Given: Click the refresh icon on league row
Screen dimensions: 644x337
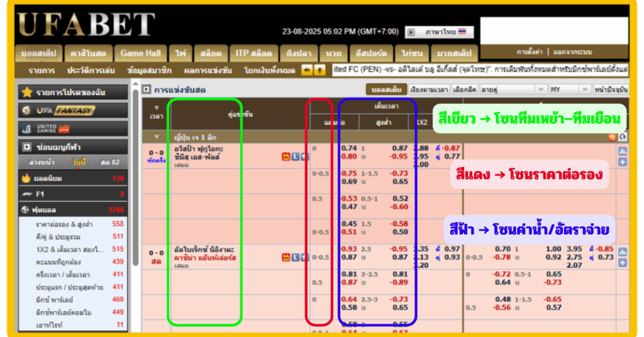Looking at the screenshot, I should coord(623,137).
